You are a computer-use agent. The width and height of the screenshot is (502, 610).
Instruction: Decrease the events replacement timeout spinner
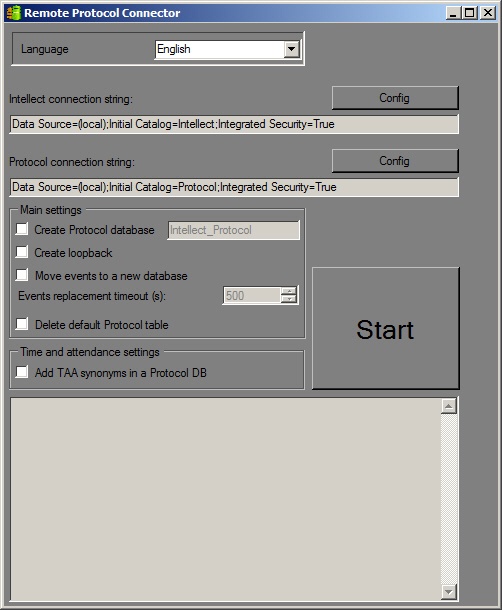[289, 299]
